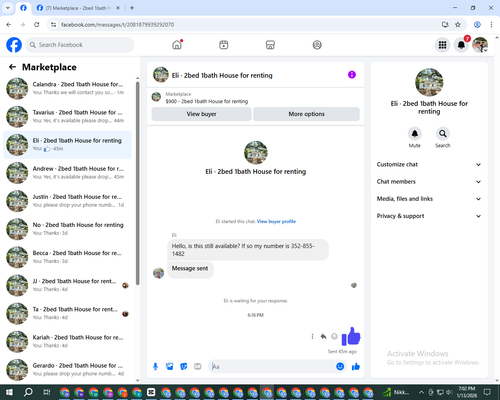The width and height of the screenshot is (500, 400).
Task: Open Calandra conversation
Action: tap(67, 88)
